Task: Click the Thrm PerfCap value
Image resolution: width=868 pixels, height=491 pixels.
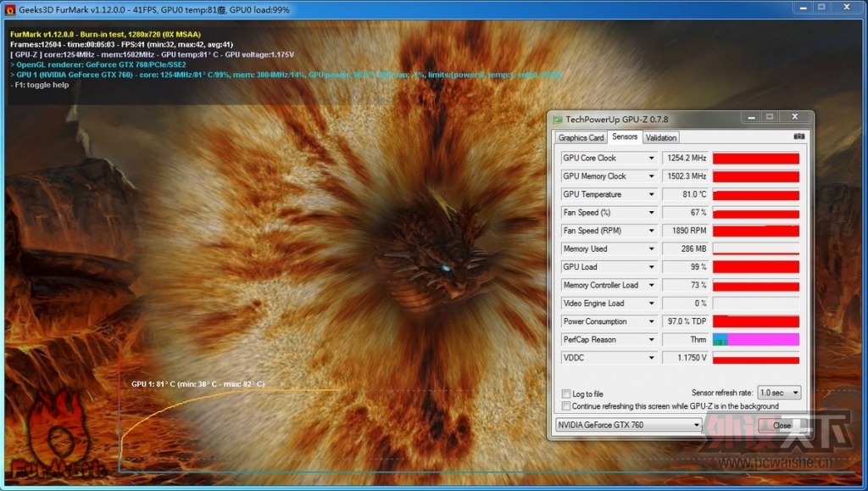Action: pos(685,340)
